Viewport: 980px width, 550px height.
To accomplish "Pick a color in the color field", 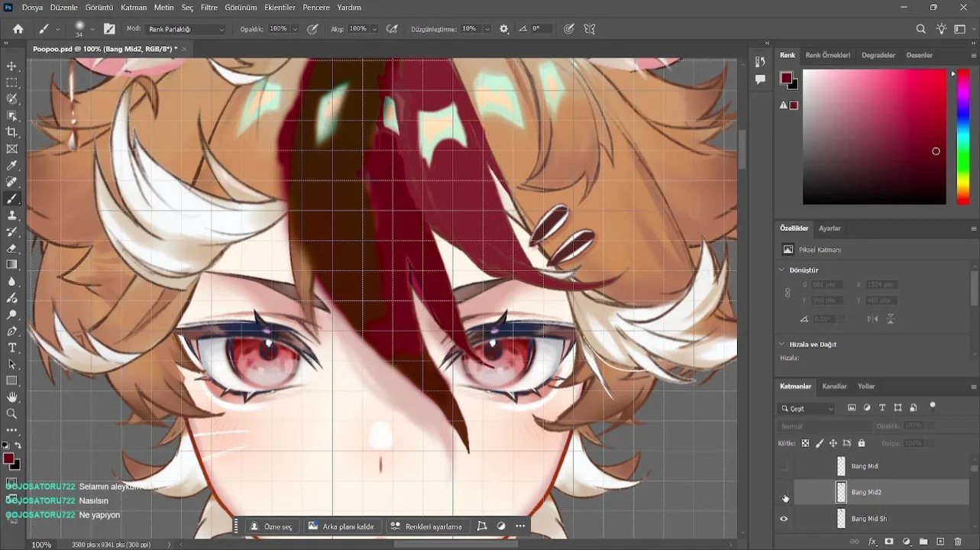I will coord(874,137).
